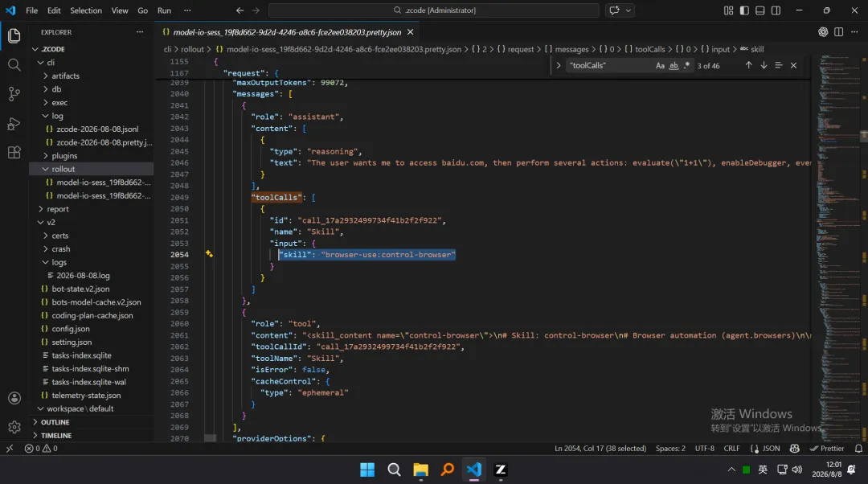Open Copilot status icon in status bar
Image resolution: width=868 pixels, height=484 pixels.
[x=794, y=449]
